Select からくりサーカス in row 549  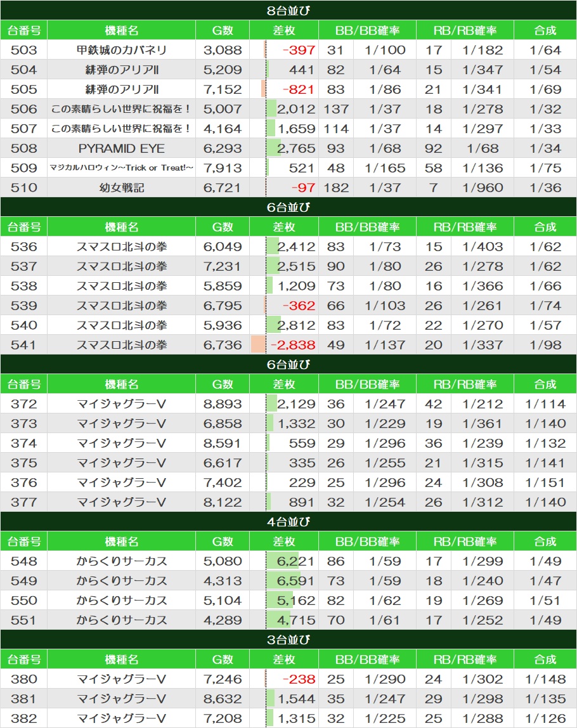[x=122, y=581]
